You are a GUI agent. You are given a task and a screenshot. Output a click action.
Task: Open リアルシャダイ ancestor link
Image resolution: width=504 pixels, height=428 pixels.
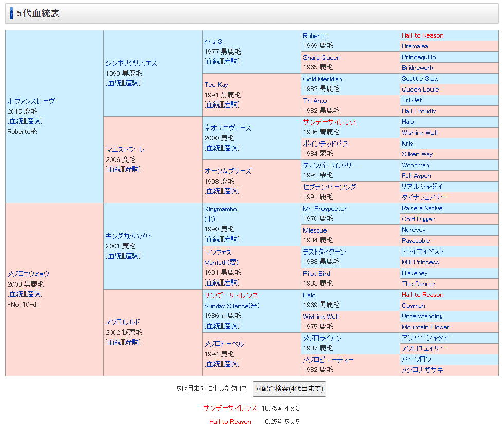422,187
